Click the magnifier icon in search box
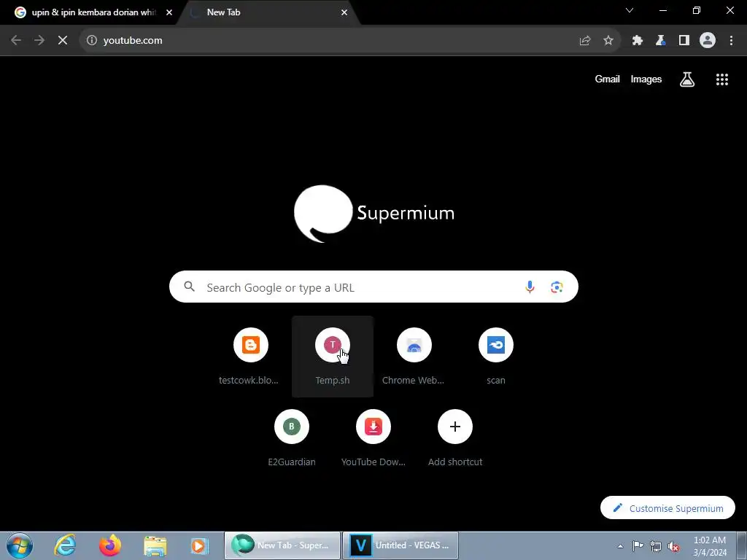 click(189, 287)
